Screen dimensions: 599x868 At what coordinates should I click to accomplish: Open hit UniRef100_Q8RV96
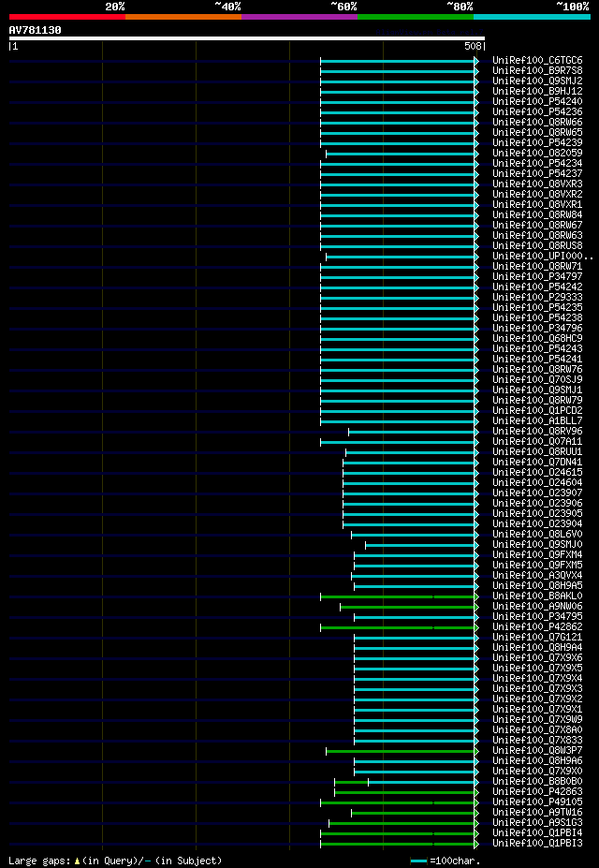(537, 432)
